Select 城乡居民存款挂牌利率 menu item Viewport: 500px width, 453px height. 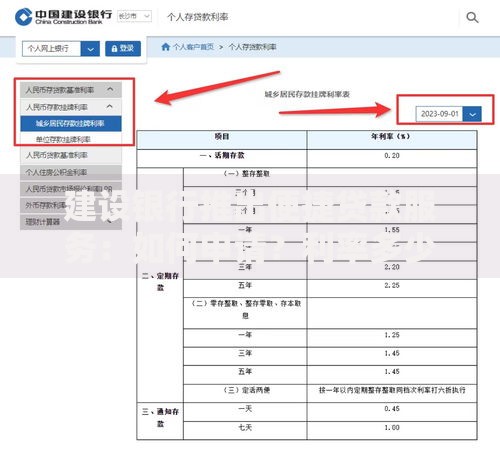point(71,124)
